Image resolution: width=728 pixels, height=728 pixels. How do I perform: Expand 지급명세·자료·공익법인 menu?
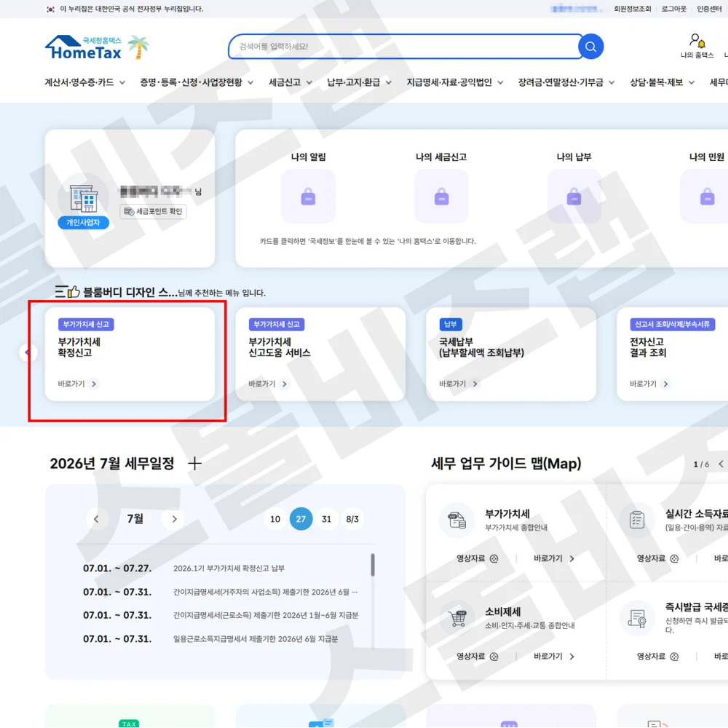click(454, 83)
